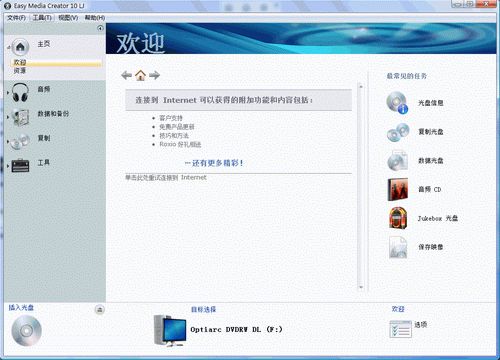Click the 音频 audio label

44,89
